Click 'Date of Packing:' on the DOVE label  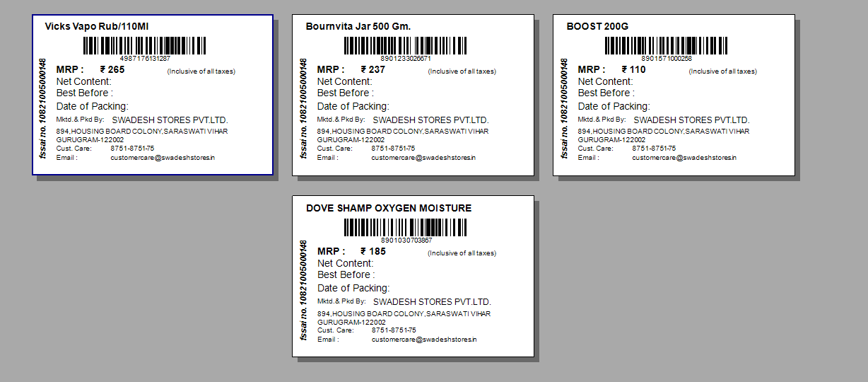[353, 288]
